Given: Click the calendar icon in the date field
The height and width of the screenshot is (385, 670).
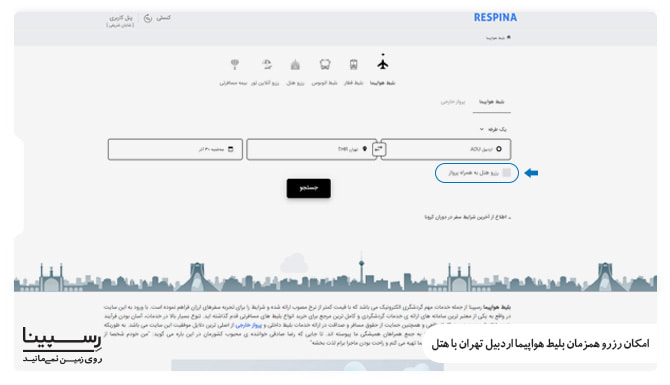Looking at the screenshot, I should click(231, 149).
